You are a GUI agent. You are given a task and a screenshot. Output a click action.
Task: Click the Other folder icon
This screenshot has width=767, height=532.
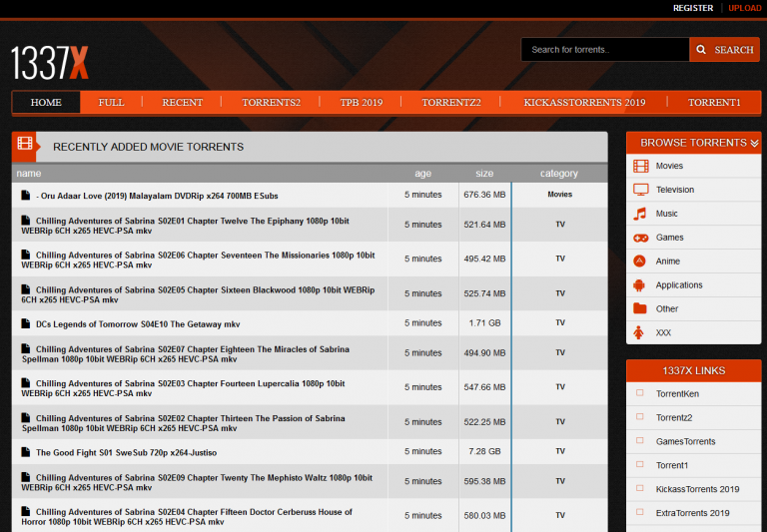(x=640, y=308)
